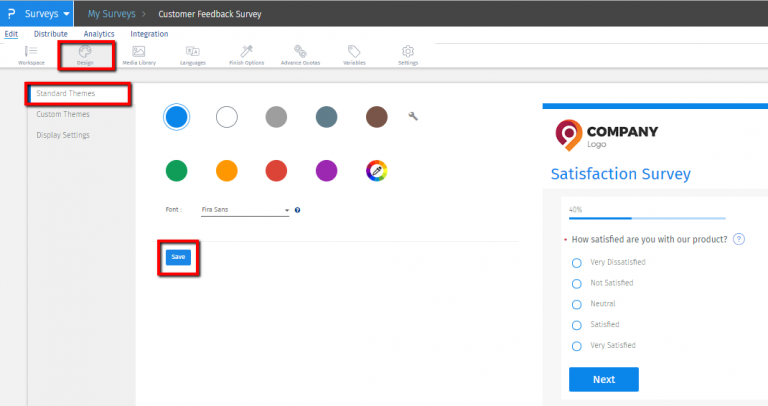Click the Finish Options wand icon

pyautogui.click(x=246, y=52)
